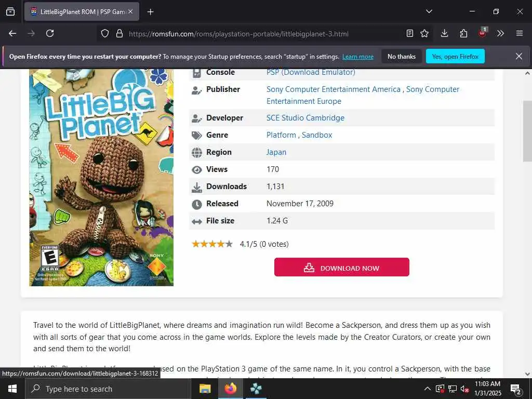
Task: Click the page vertical scrollbar thumb
Action: 527,131
